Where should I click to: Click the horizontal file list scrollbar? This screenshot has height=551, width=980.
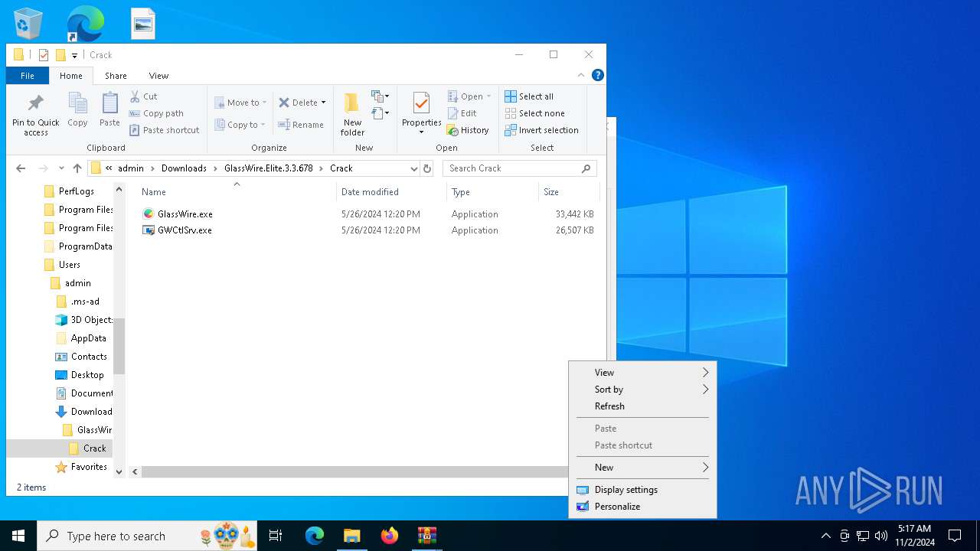coord(353,472)
